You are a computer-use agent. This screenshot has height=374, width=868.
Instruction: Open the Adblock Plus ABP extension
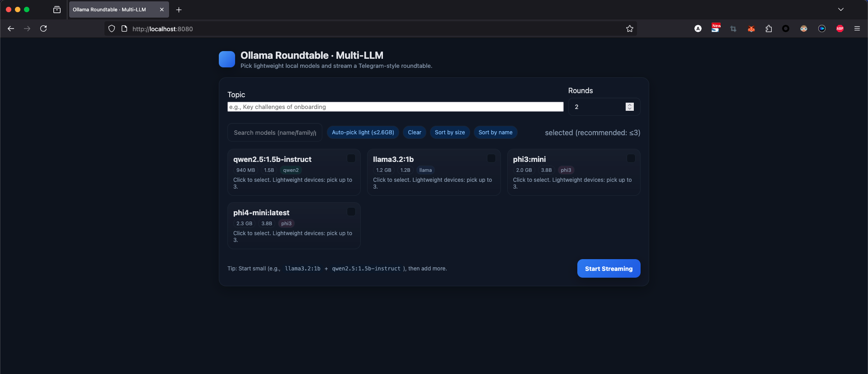pyautogui.click(x=840, y=28)
